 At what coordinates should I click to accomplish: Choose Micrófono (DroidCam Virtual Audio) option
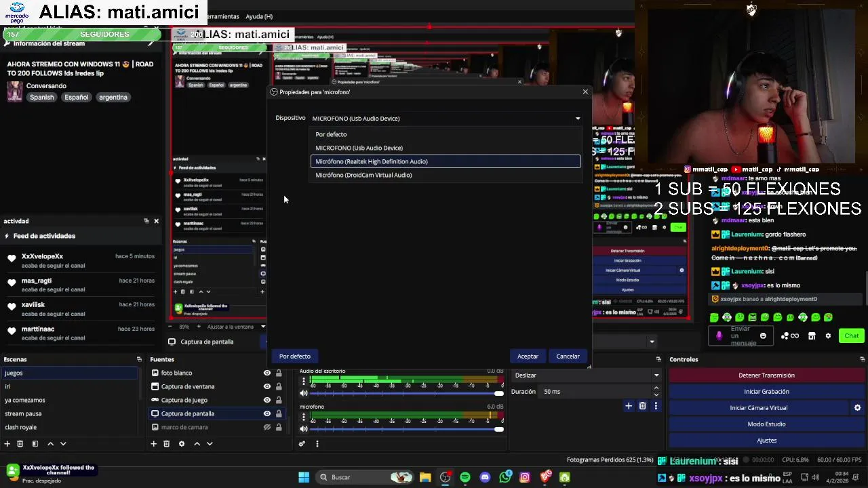click(x=446, y=175)
